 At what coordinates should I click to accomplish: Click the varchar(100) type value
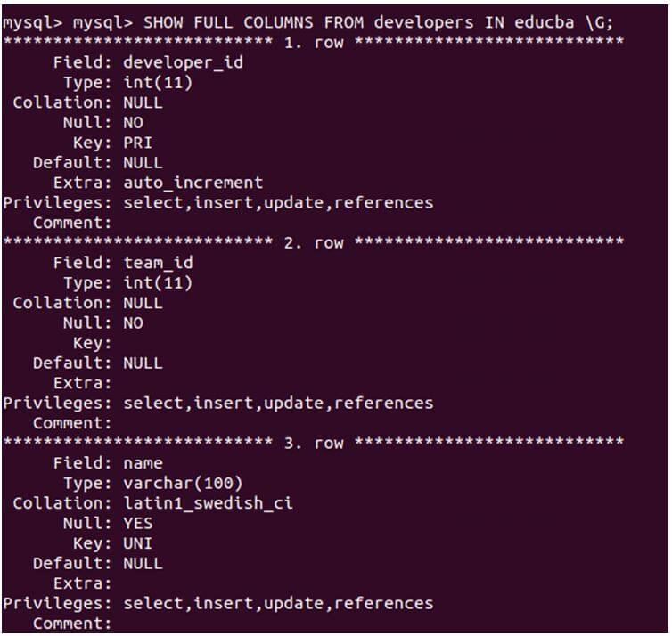click(183, 483)
